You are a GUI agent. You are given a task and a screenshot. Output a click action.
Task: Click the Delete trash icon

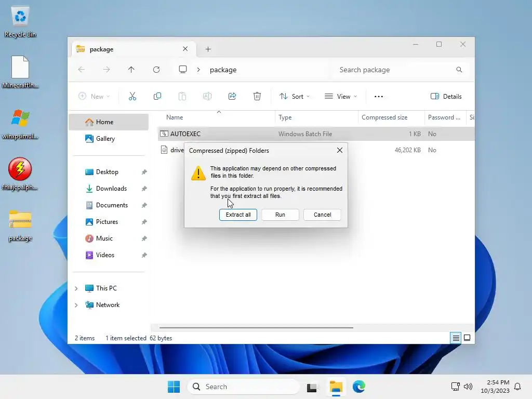point(257,96)
